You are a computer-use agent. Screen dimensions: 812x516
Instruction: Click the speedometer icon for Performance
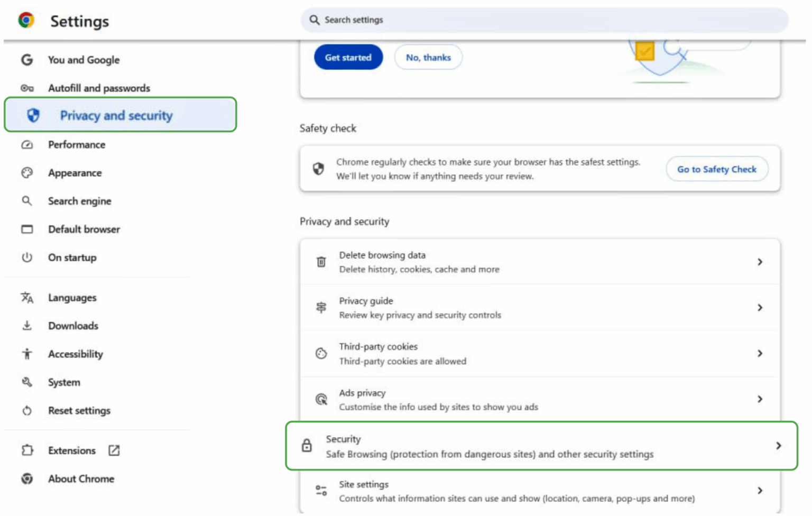(27, 145)
